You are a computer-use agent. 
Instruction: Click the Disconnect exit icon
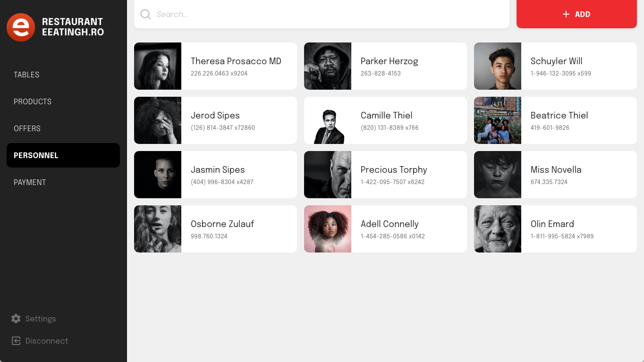point(16,341)
